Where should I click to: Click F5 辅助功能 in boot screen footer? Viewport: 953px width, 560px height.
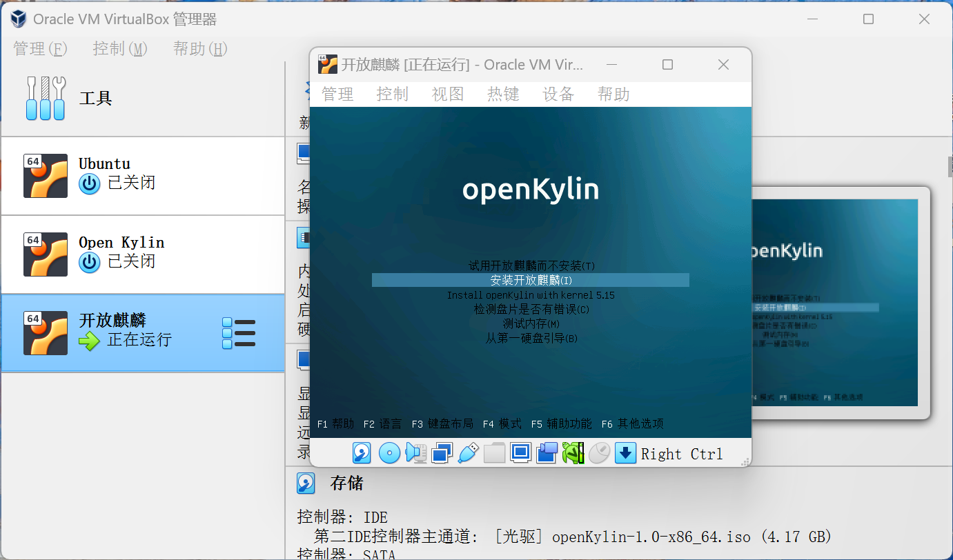pyautogui.click(x=562, y=424)
